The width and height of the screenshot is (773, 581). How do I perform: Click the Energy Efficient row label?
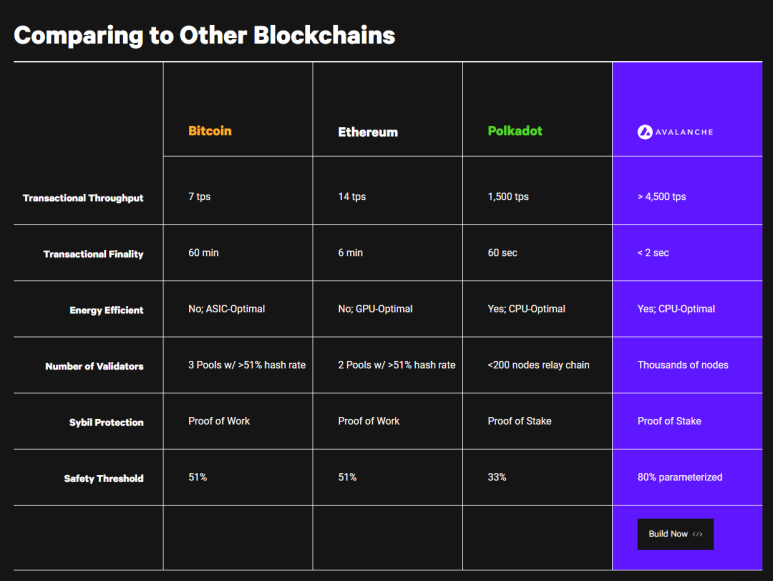pos(106,310)
